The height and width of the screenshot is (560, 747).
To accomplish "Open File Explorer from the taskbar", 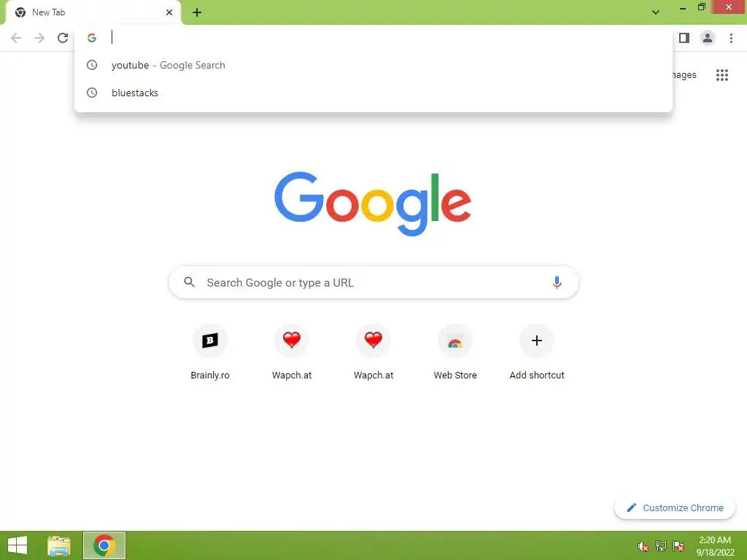I will pos(59,545).
